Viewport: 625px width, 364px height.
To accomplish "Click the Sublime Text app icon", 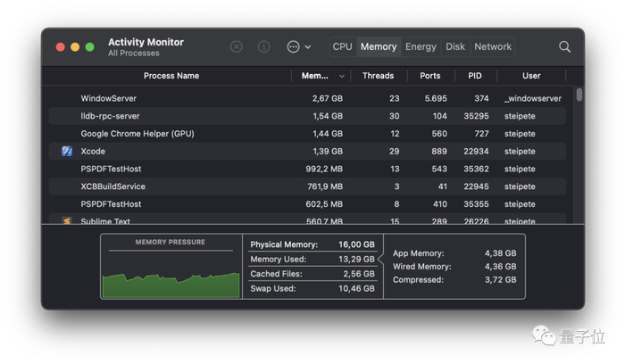I will tap(67, 221).
